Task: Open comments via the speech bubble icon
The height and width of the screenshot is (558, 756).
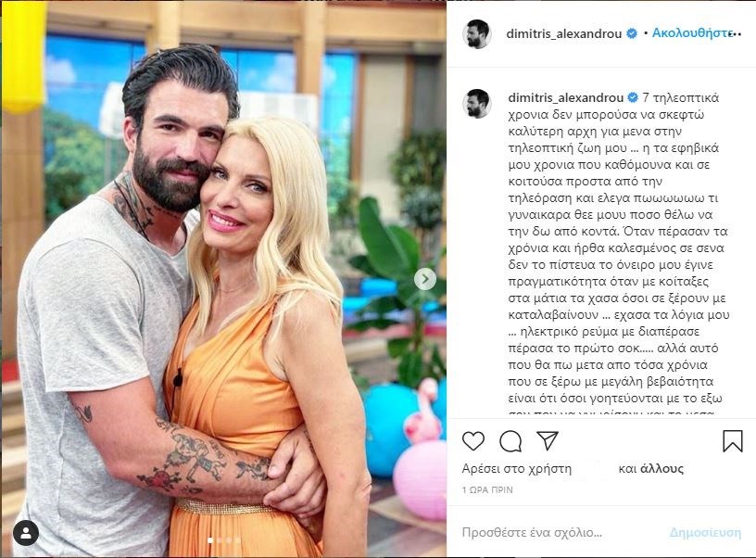Action: pos(510,441)
